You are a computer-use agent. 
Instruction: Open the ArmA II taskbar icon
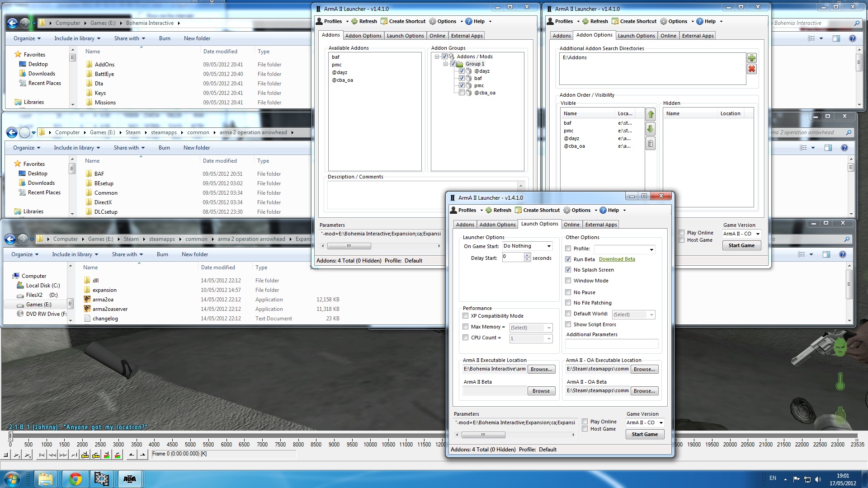[130, 479]
